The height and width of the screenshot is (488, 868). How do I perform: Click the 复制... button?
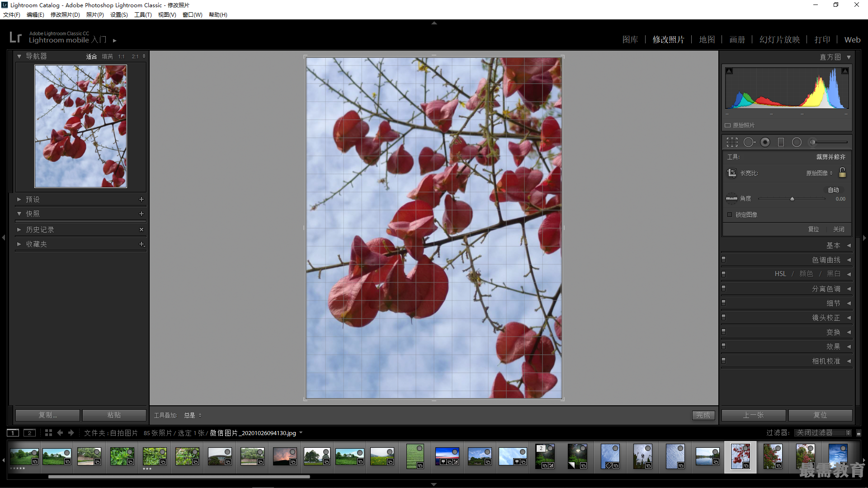coord(47,415)
